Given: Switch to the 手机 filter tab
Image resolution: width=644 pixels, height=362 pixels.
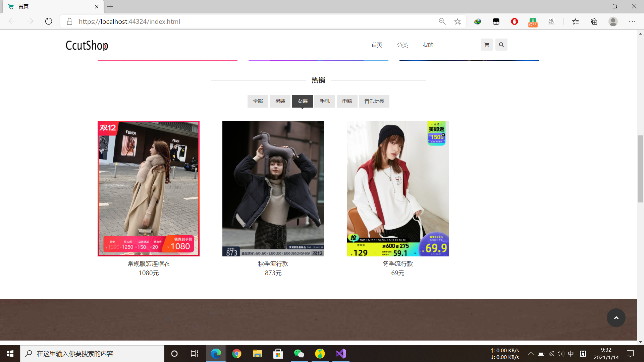Looking at the screenshot, I should (x=324, y=101).
